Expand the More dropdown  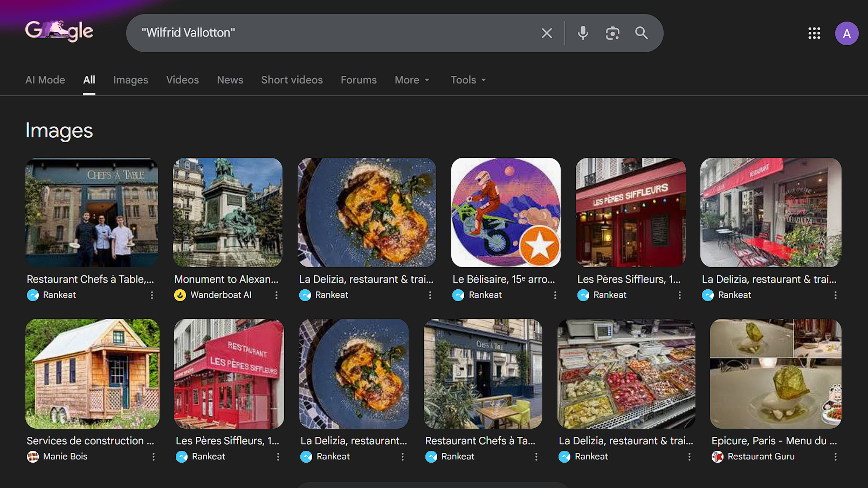pos(412,80)
